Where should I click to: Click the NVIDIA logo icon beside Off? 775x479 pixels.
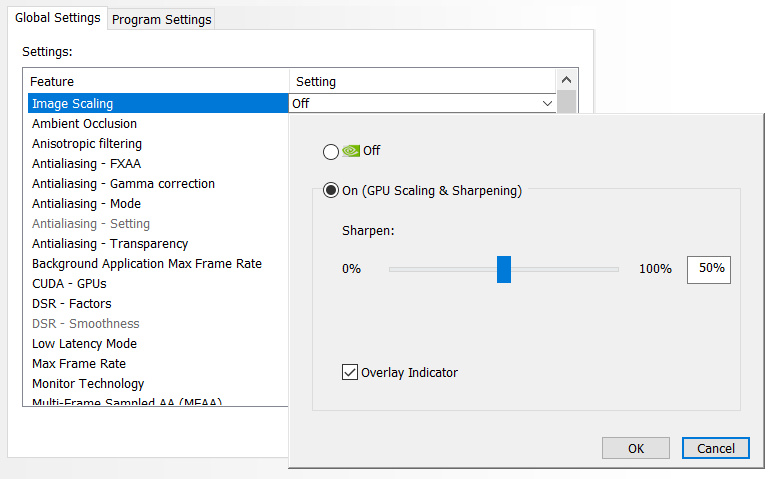[x=350, y=151]
